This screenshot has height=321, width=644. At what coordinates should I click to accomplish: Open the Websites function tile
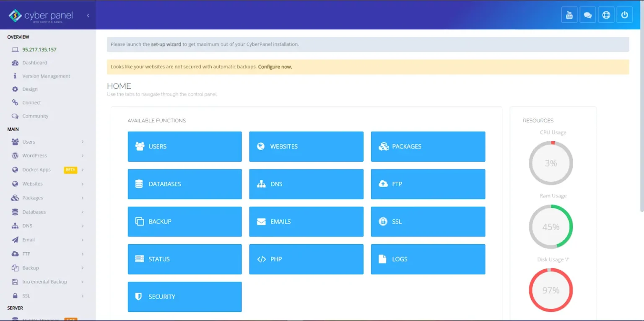(x=306, y=147)
